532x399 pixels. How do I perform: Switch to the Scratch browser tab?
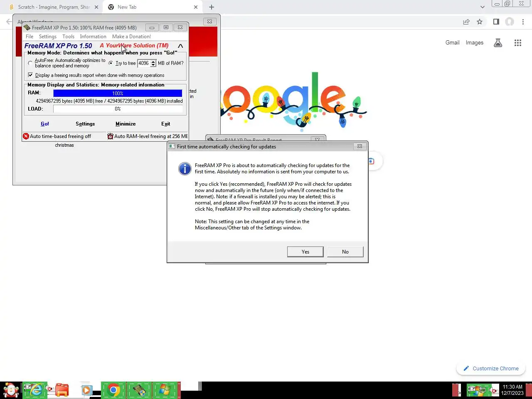coord(54,7)
